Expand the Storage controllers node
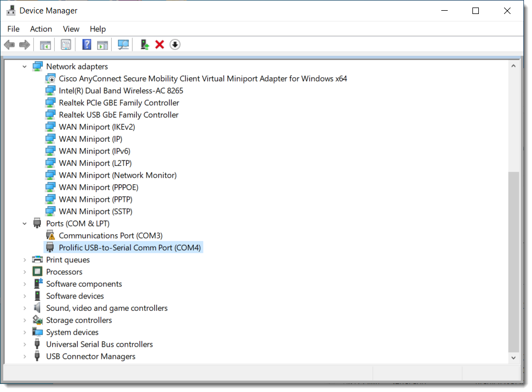The image size is (532, 392). point(25,320)
